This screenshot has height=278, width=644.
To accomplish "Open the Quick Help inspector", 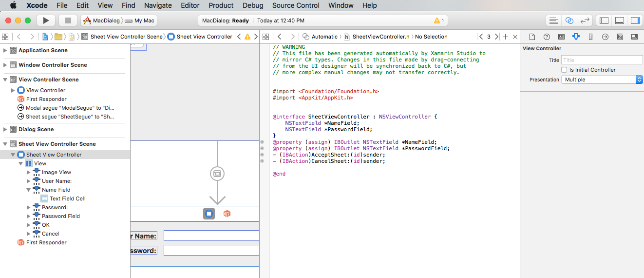I will [x=547, y=37].
